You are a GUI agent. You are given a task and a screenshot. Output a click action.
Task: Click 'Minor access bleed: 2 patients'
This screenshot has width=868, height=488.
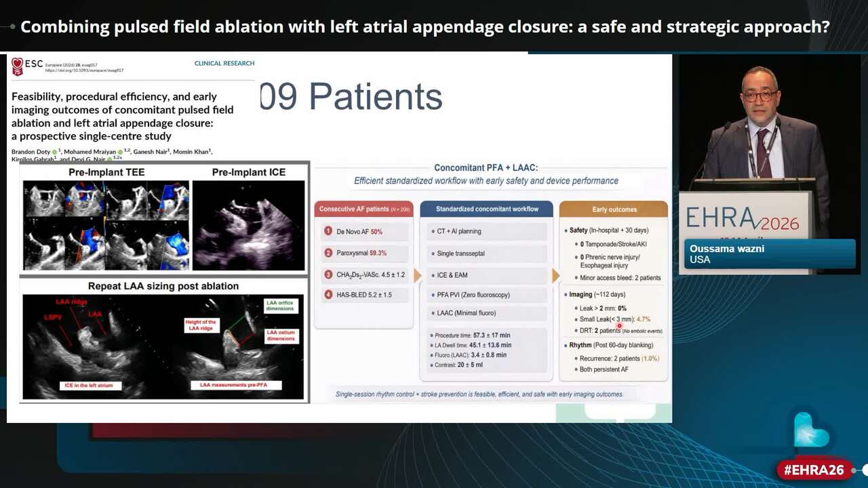pos(620,278)
